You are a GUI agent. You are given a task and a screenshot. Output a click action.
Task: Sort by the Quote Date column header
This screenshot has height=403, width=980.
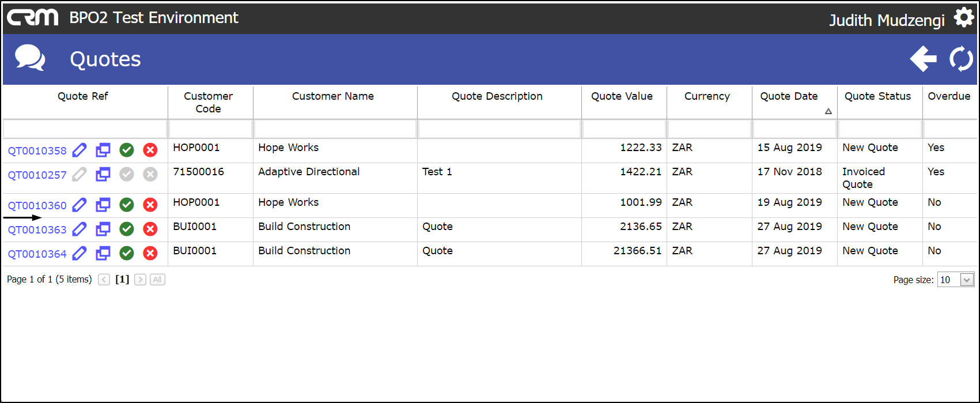789,96
